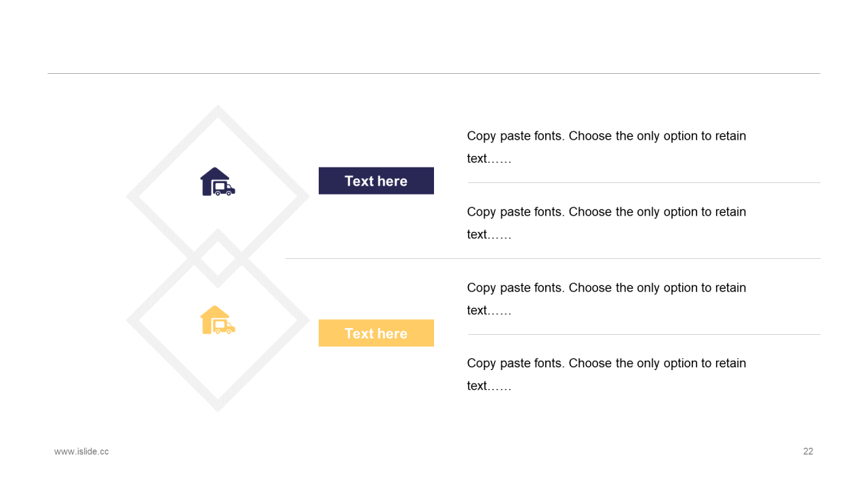Click the yellow 'Text here' label
Screen dimensions: 868x488
pyautogui.click(x=376, y=333)
